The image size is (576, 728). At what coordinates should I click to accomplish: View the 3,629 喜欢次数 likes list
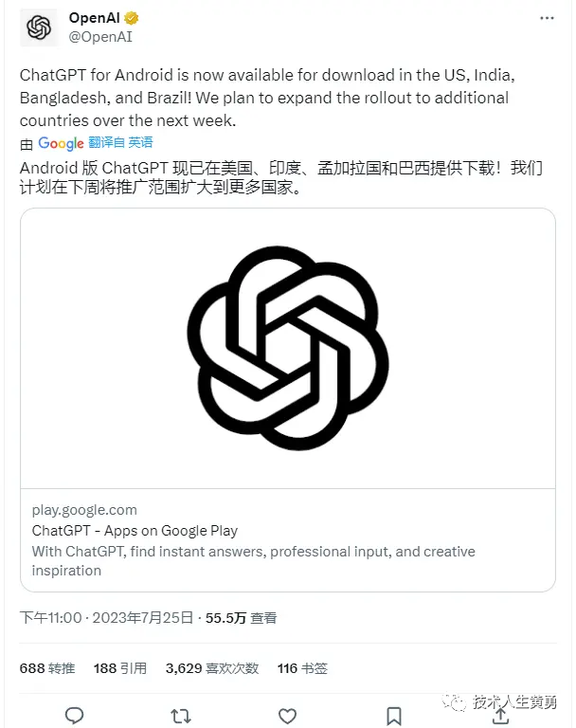coord(212,668)
